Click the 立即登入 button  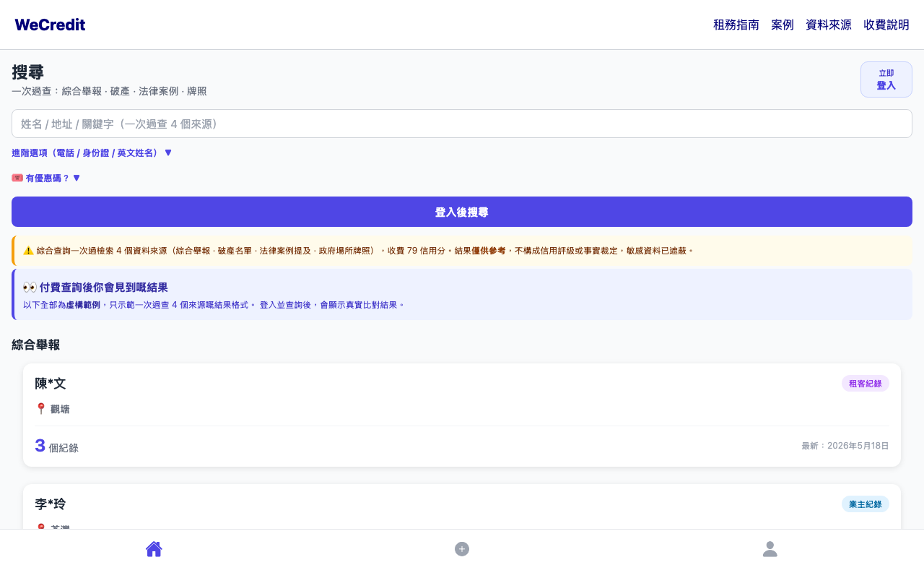pyautogui.click(x=886, y=79)
